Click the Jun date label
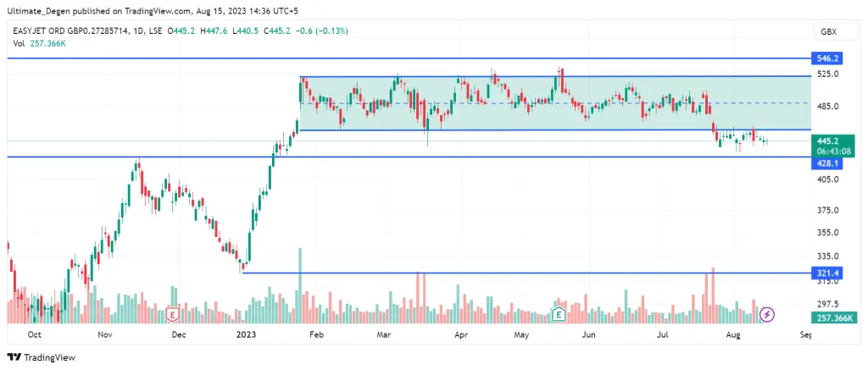 590,334
